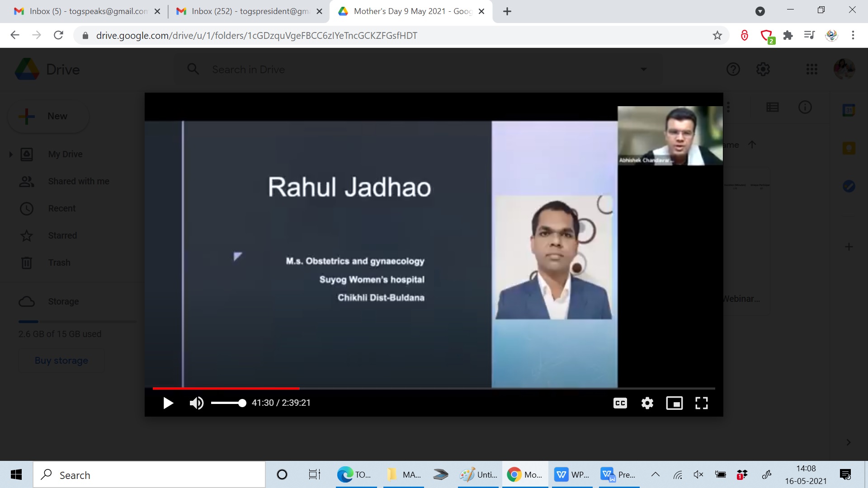Open Cortana circle icon on taskbar
Viewport: 868px width, 488px height.
point(282,474)
